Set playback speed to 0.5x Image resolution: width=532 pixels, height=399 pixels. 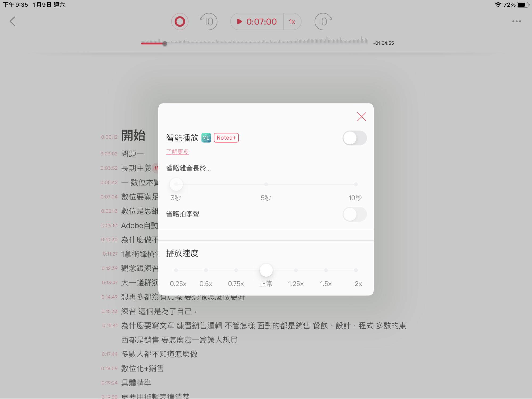coord(206,270)
